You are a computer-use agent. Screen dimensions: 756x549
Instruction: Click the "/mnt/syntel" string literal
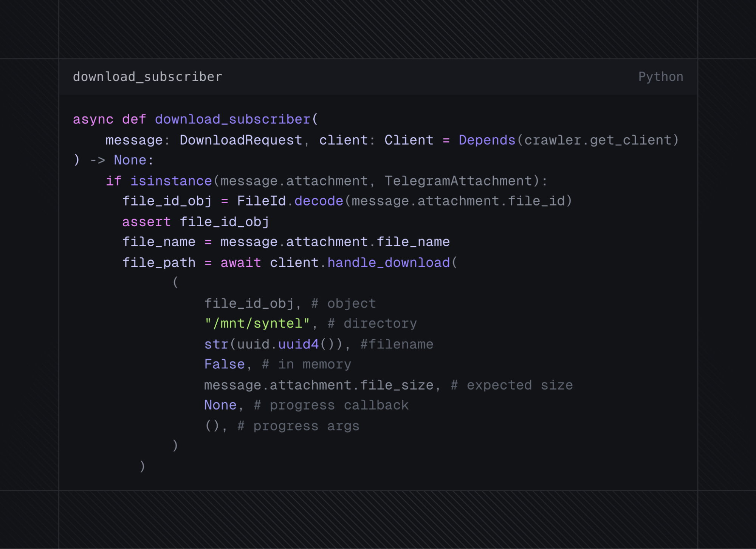257,323
